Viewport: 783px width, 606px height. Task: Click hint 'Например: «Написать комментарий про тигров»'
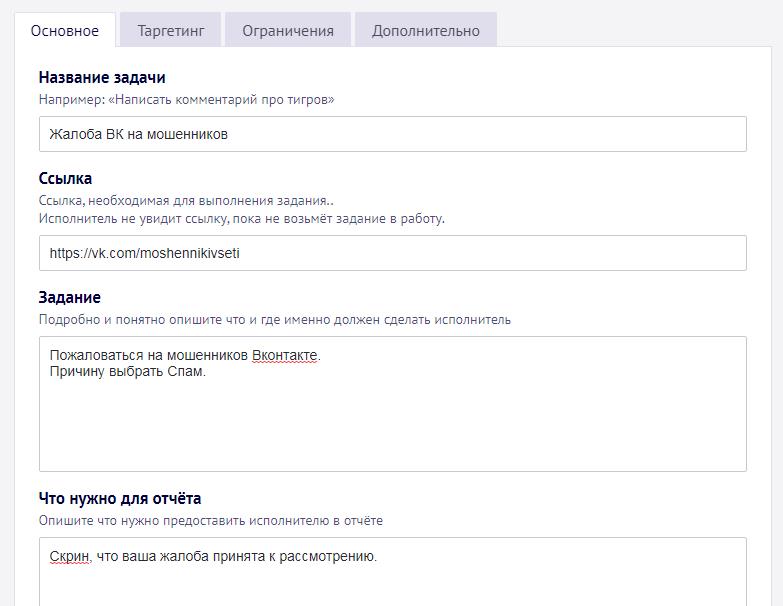point(186,99)
